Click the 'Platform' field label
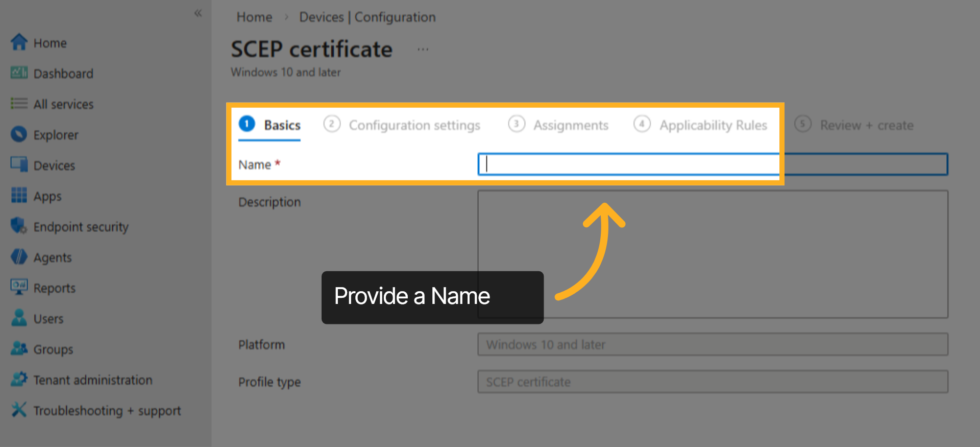The width and height of the screenshot is (980, 447). click(x=261, y=345)
